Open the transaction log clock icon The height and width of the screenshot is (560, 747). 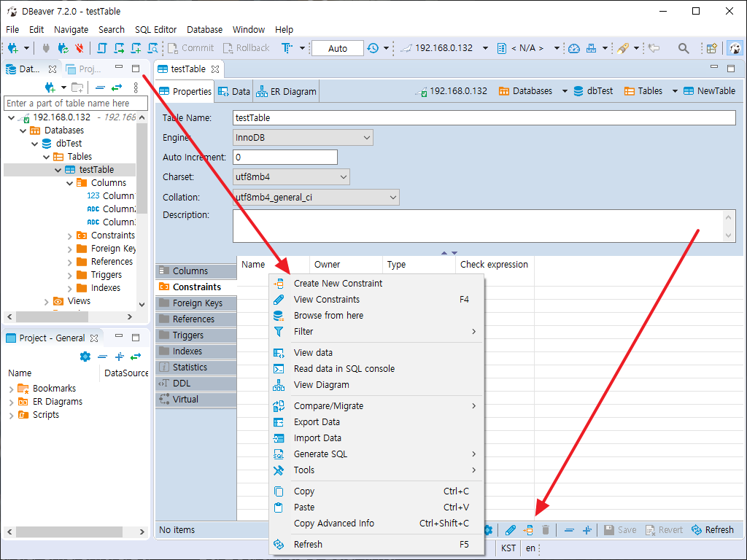coord(373,48)
